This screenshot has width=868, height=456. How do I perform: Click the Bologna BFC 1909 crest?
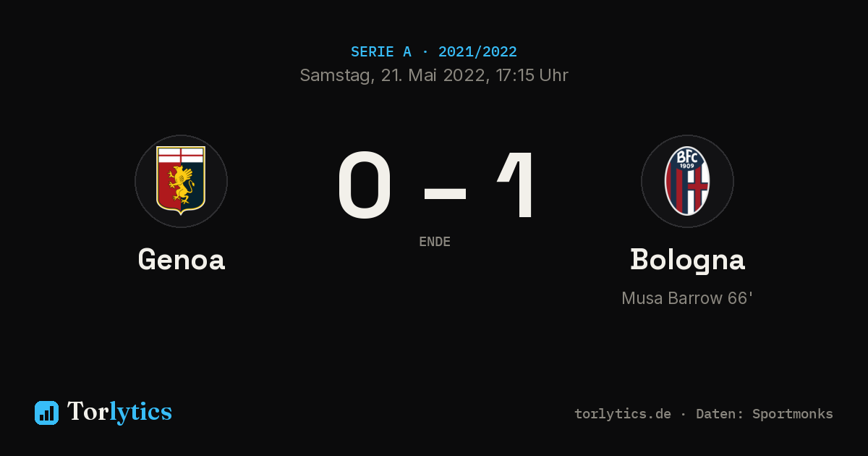tap(687, 181)
